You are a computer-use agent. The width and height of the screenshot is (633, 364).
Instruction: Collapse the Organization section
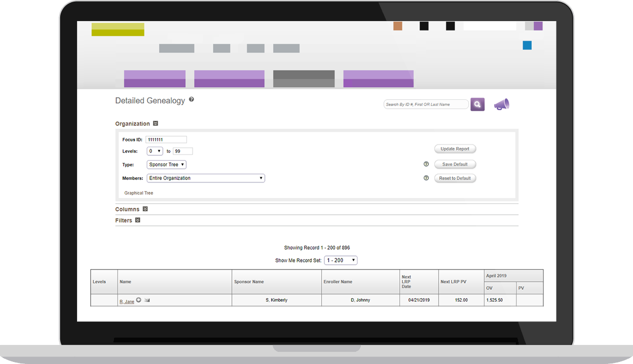click(156, 123)
